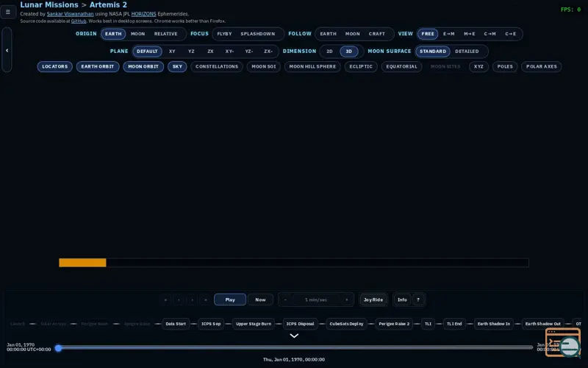Follow the Craft
The image size is (588, 368).
click(x=376, y=34)
